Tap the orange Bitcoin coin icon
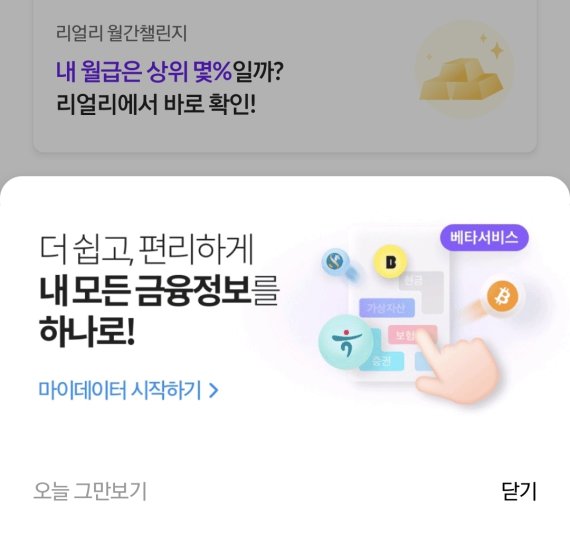 click(x=503, y=298)
